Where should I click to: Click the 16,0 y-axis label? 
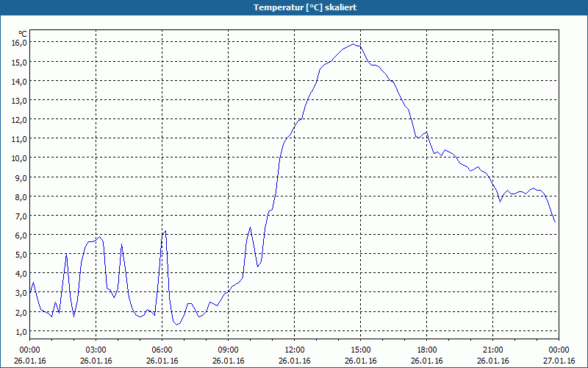[20, 43]
